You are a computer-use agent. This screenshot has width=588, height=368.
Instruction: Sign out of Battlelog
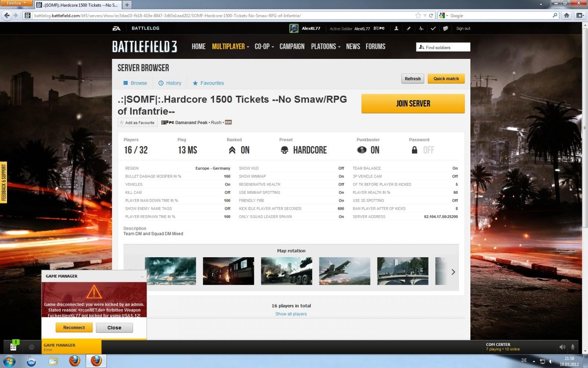(x=463, y=28)
